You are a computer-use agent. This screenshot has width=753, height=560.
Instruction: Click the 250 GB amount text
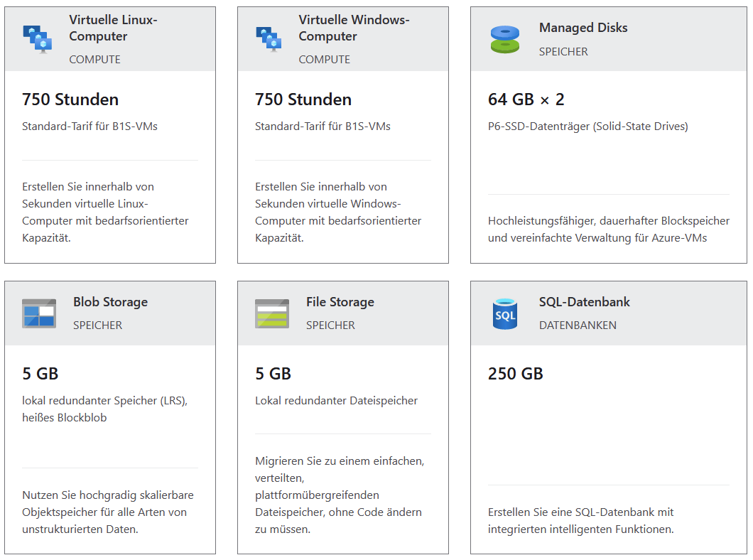pyautogui.click(x=516, y=374)
